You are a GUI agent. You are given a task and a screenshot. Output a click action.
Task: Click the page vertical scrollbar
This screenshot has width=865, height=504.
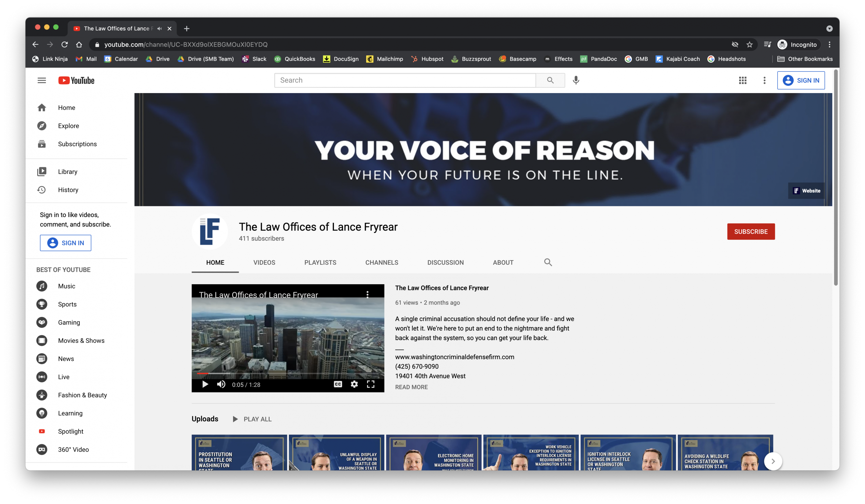point(836,177)
